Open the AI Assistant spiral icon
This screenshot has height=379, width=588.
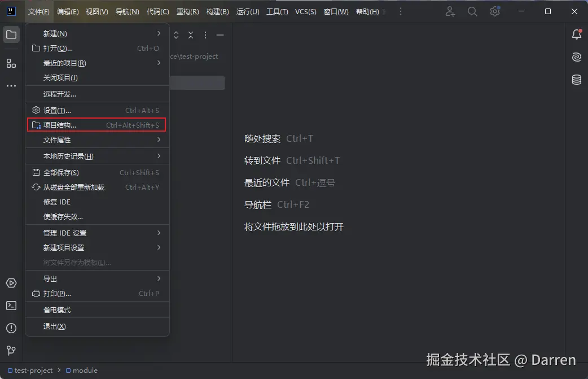click(x=577, y=57)
